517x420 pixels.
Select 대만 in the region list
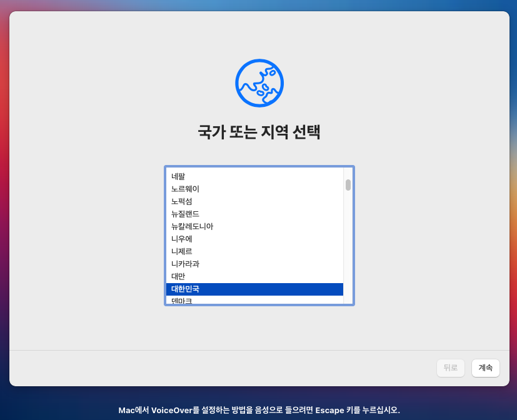(x=254, y=277)
